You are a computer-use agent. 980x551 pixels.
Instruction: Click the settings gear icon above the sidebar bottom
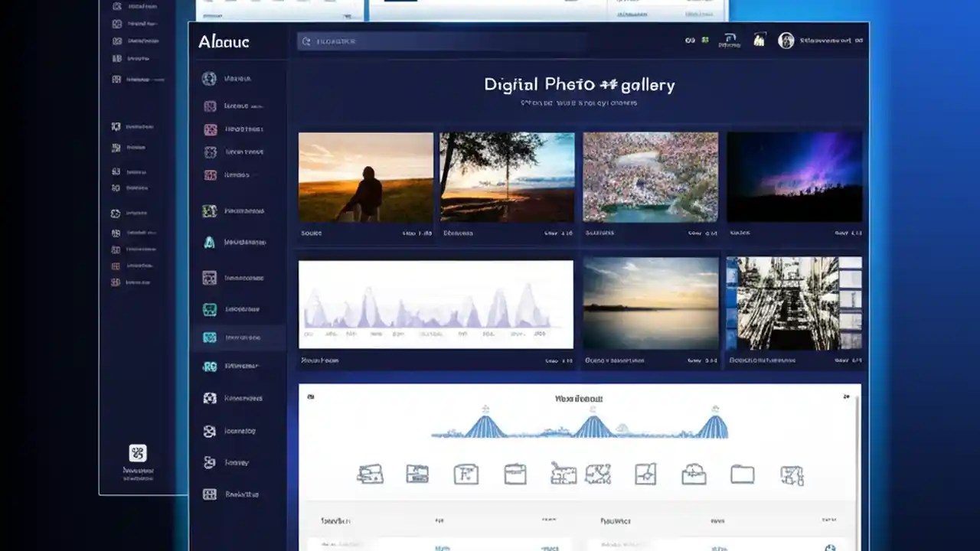[138, 453]
